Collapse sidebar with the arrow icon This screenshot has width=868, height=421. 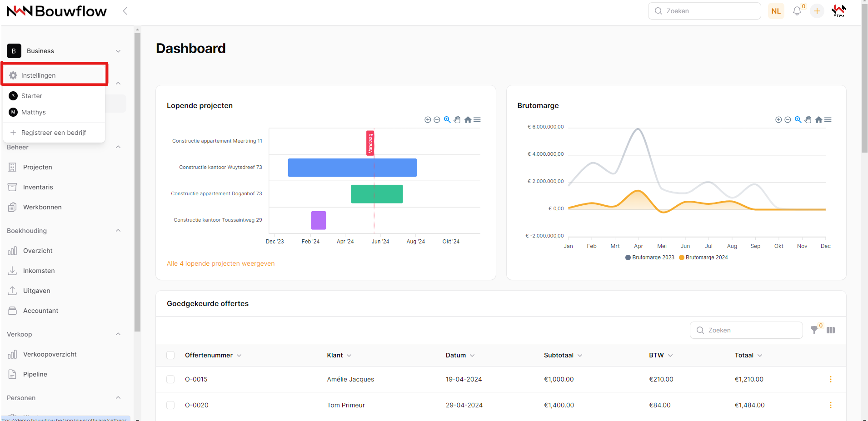coord(125,11)
